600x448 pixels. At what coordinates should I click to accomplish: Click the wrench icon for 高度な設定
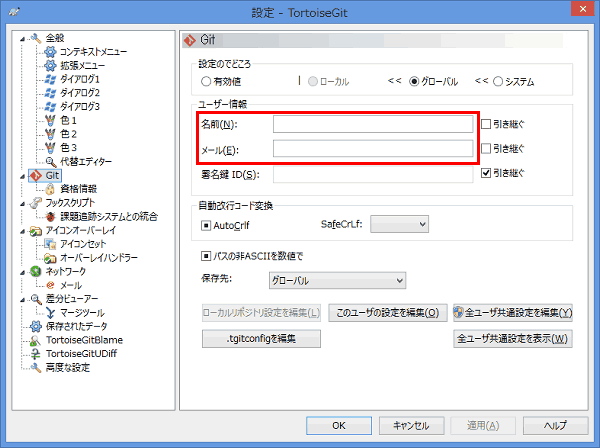click(x=36, y=368)
